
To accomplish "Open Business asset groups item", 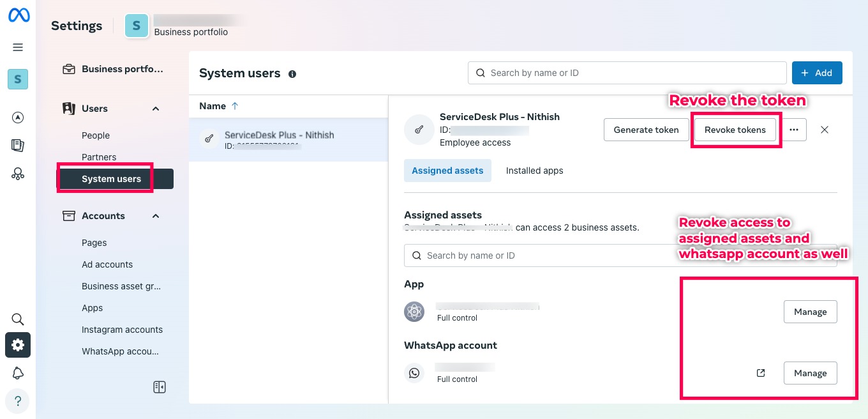I will [x=121, y=286].
